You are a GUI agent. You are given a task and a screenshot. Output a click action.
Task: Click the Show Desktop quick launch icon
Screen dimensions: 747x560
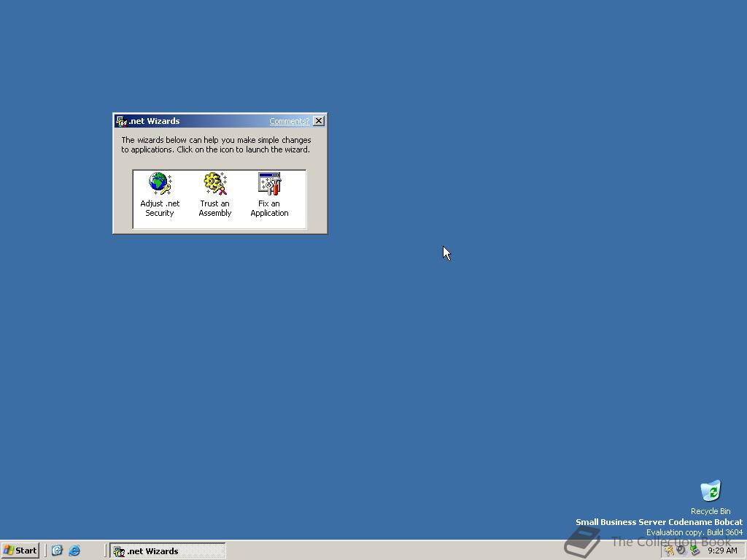coord(57,551)
